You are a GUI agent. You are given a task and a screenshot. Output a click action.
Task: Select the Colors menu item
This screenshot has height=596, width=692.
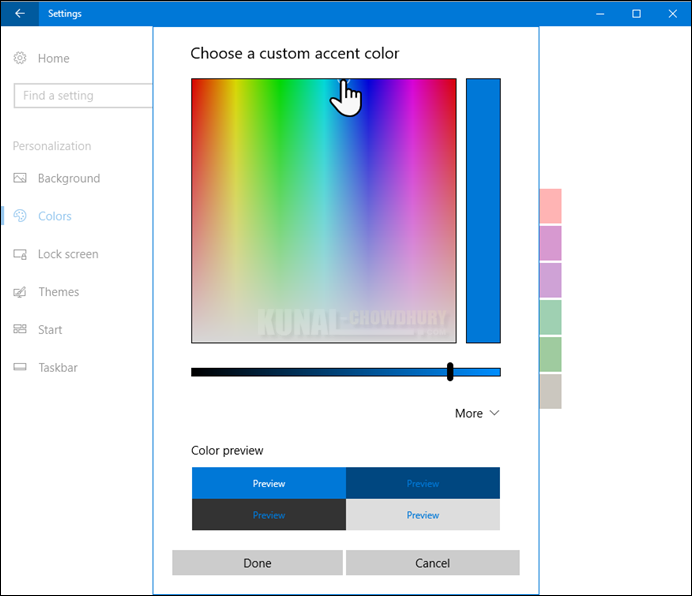pos(55,216)
